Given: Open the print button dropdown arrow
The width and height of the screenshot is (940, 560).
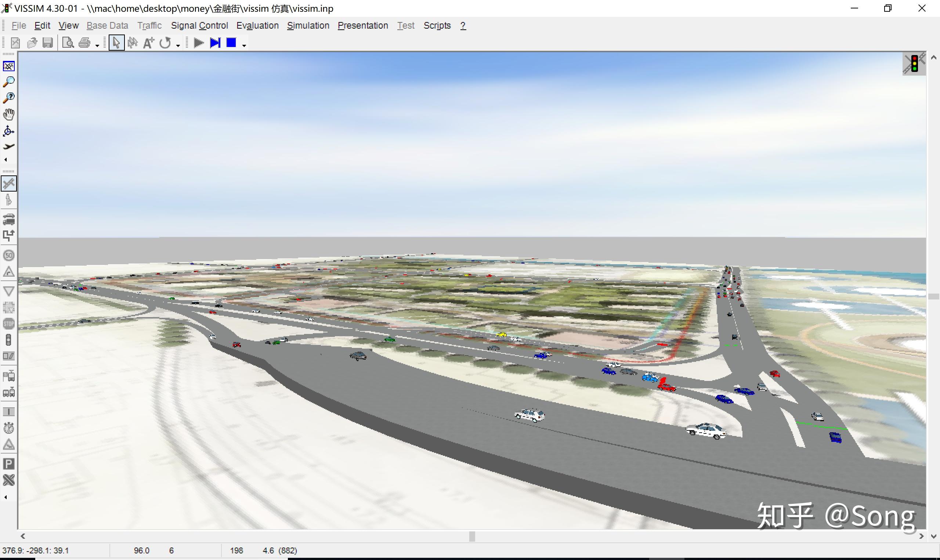Looking at the screenshot, I should click(x=97, y=46).
